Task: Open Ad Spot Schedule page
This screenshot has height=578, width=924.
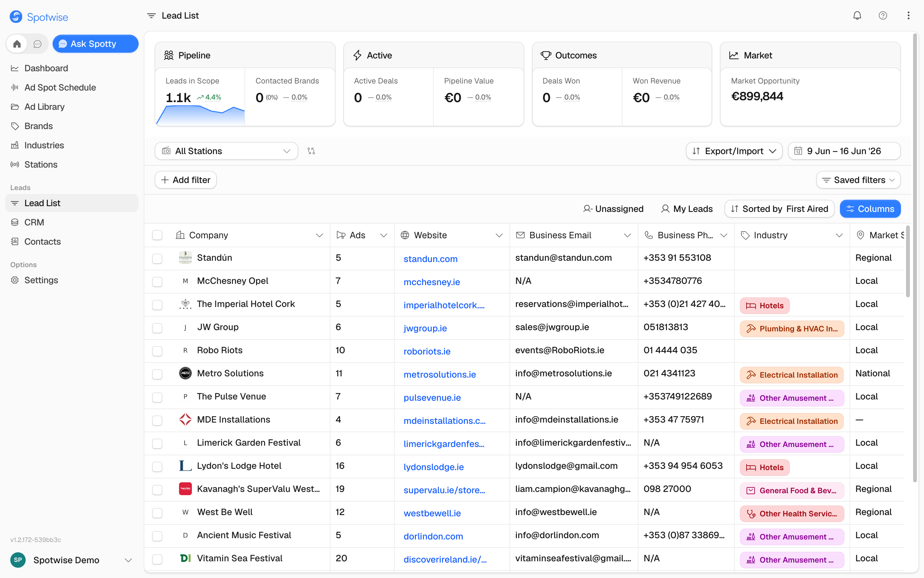Action: pyautogui.click(x=72, y=88)
